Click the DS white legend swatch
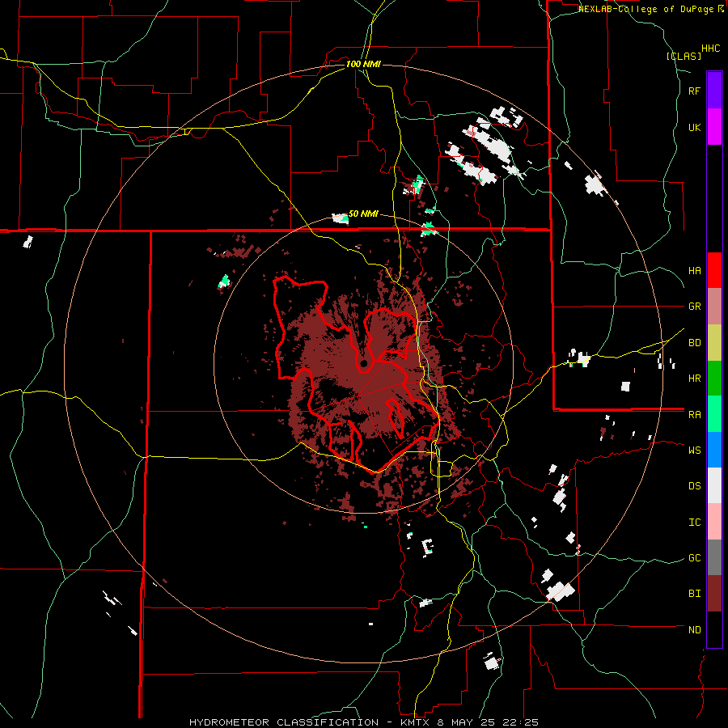728x728 pixels. pyautogui.click(x=714, y=485)
